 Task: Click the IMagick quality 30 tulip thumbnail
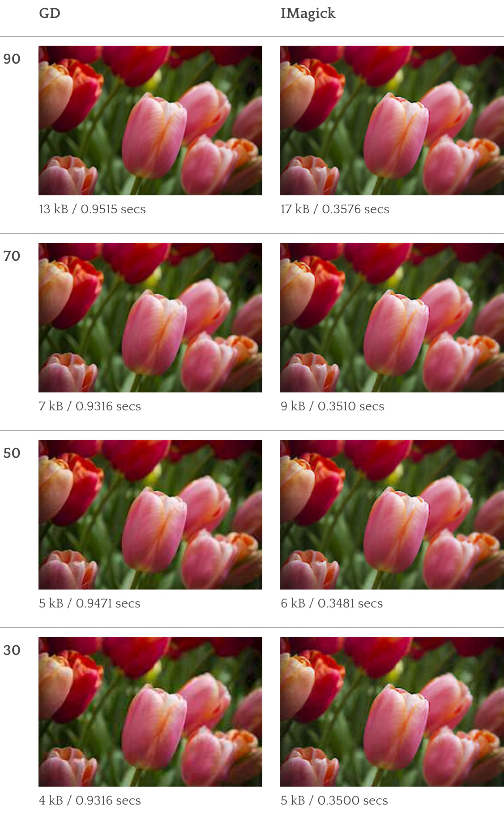click(x=392, y=712)
